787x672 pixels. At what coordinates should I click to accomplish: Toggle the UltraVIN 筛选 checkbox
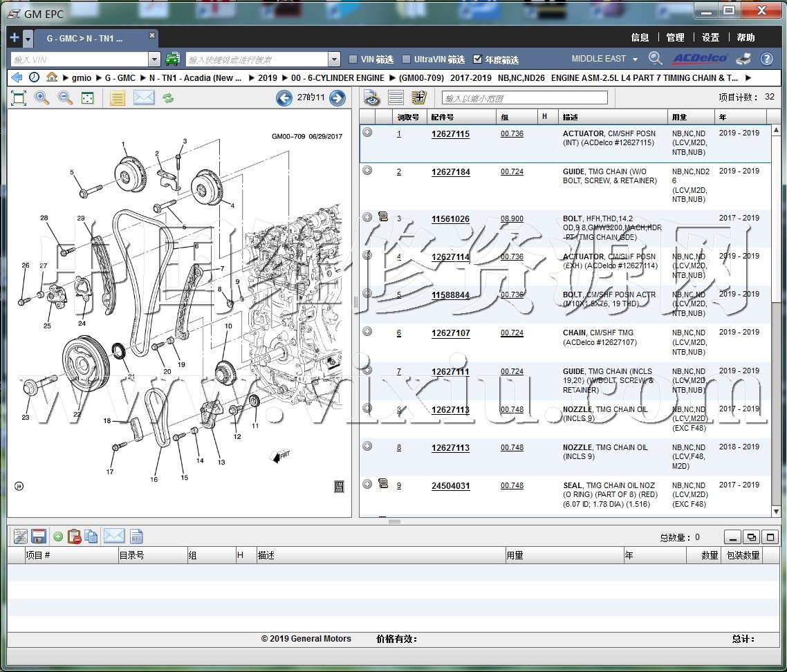[x=407, y=59]
